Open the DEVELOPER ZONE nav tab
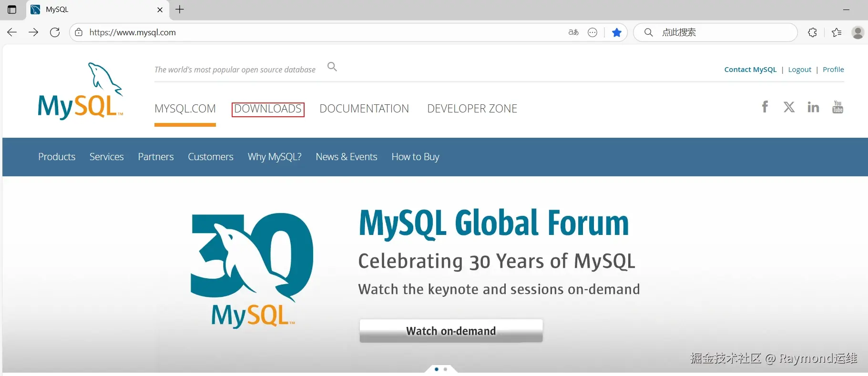This screenshot has width=868, height=376. point(472,109)
